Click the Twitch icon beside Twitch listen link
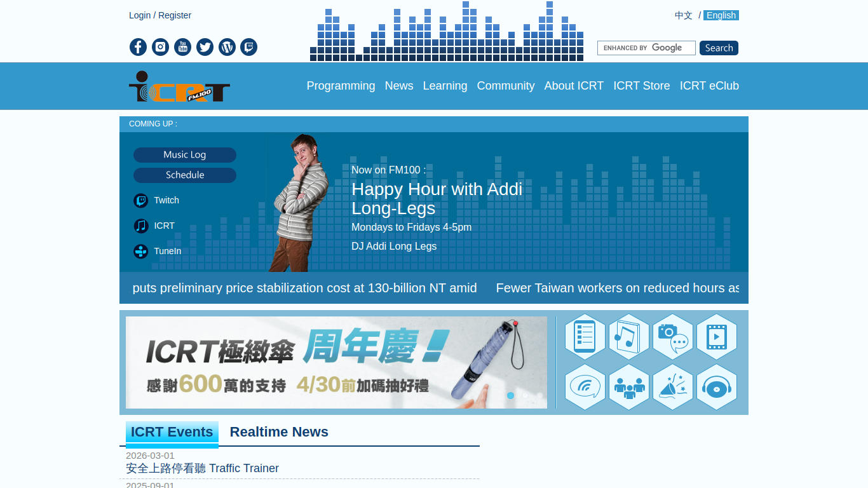The width and height of the screenshot is (868, 488). click(141, 201)
